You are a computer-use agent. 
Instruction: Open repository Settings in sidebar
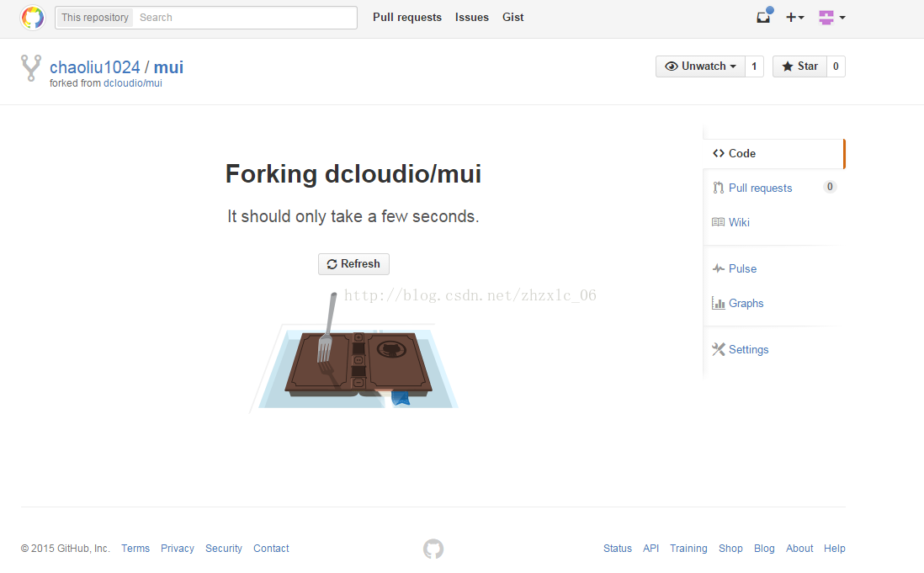coord(748,350)
